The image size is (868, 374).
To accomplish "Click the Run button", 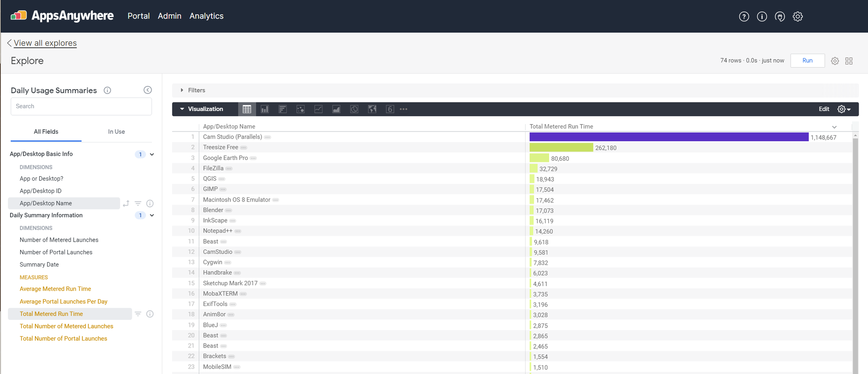I will click(807, 61).
